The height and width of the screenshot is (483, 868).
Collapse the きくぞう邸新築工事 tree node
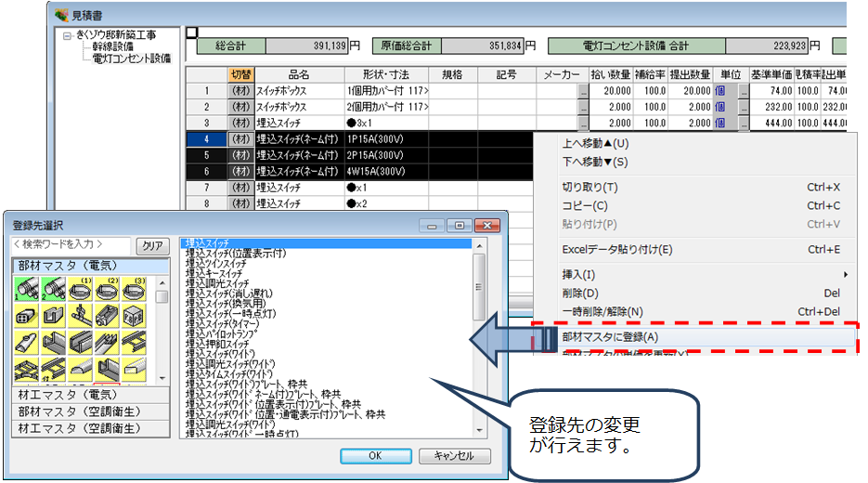click(68, 35)
